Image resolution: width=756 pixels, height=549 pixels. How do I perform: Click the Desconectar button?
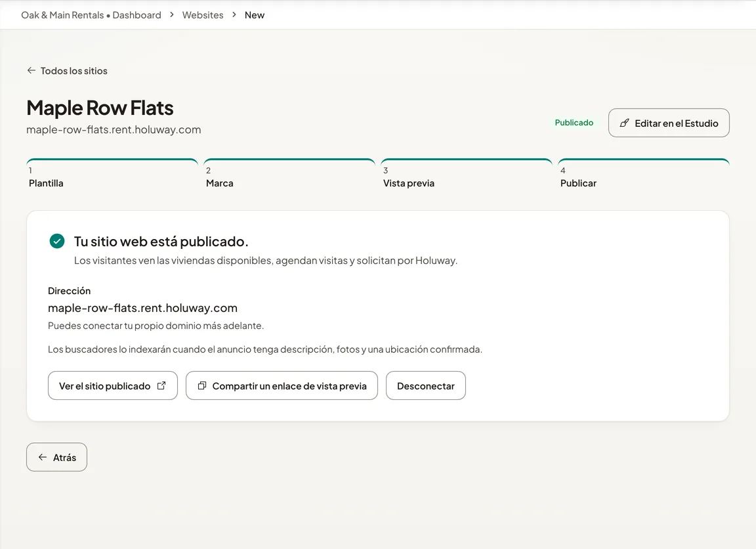tap(426, 385)
